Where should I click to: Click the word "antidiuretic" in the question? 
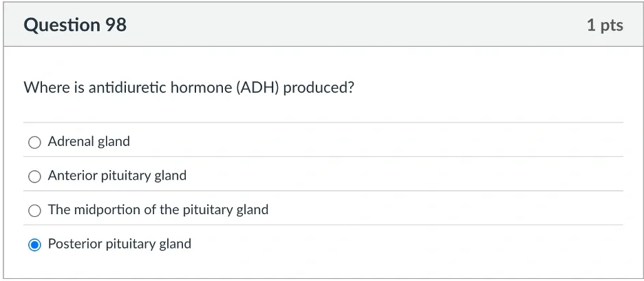point(127,88)
